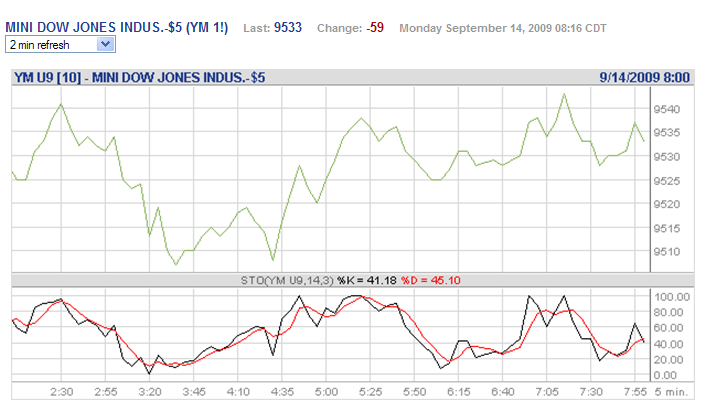The image size is (714, 409).
Task: Click the 5:25 time axis label
Action: (371, 392)
